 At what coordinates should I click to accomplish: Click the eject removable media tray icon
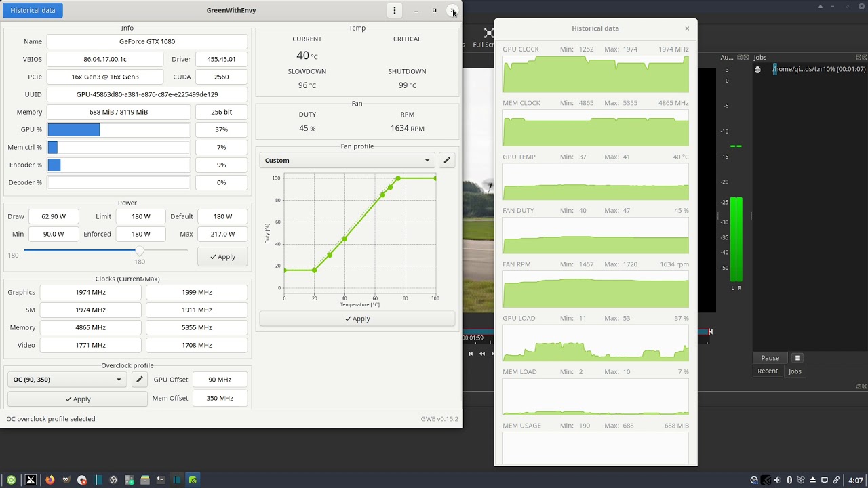(x=812, y=480)
